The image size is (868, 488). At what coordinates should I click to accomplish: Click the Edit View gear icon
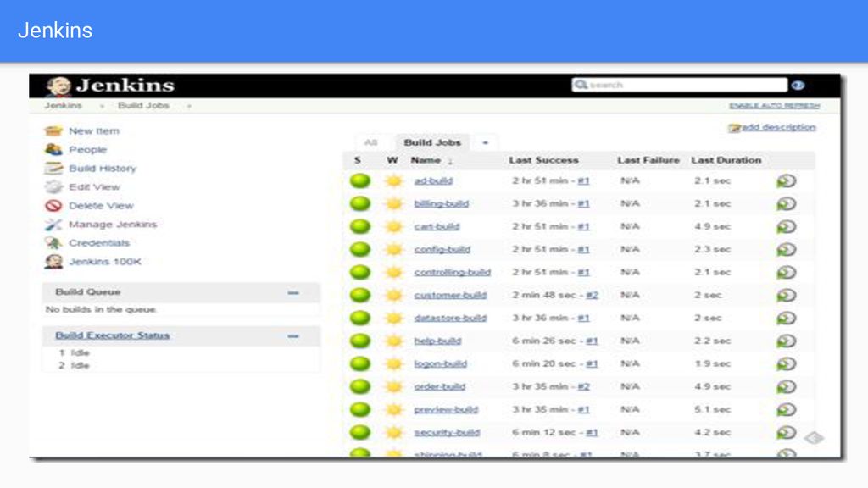click(x=53, y=187)
